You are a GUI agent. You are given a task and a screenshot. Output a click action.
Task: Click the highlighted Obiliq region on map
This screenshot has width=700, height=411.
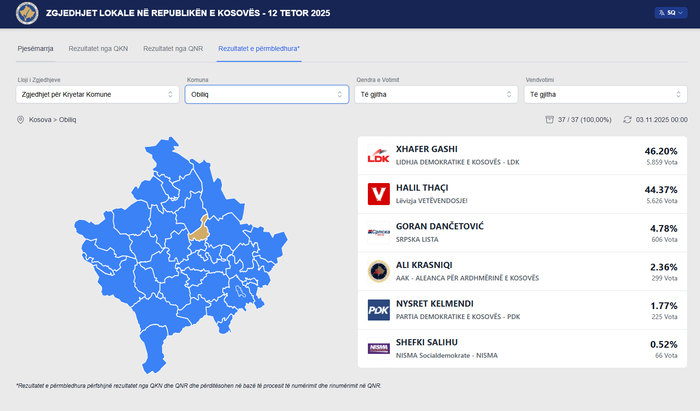[199, 229]
